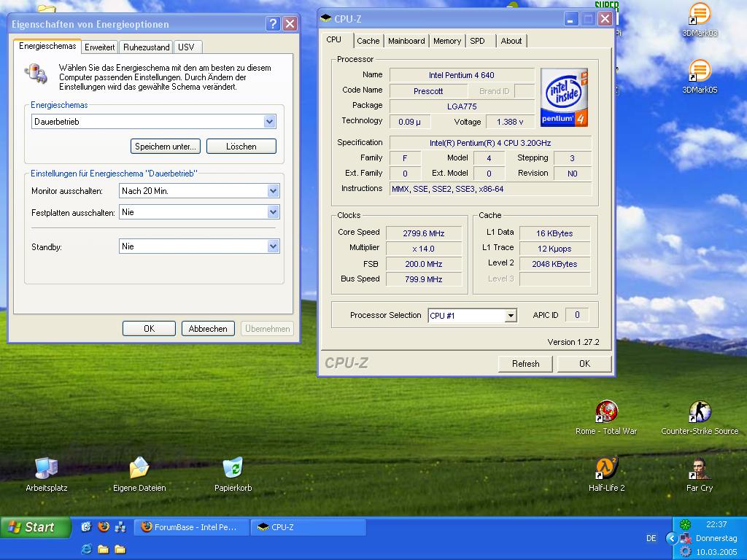This screenshot has width=747, height=560.
Task: Click OK in Energieoptionen dialog
Action: (x=149, y=329)
